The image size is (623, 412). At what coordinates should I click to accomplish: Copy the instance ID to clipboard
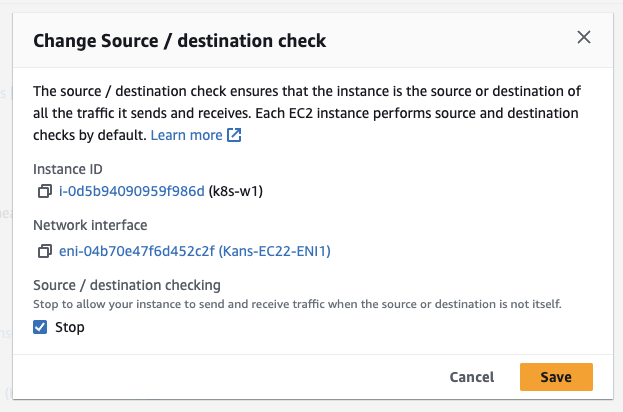point(44,190)
